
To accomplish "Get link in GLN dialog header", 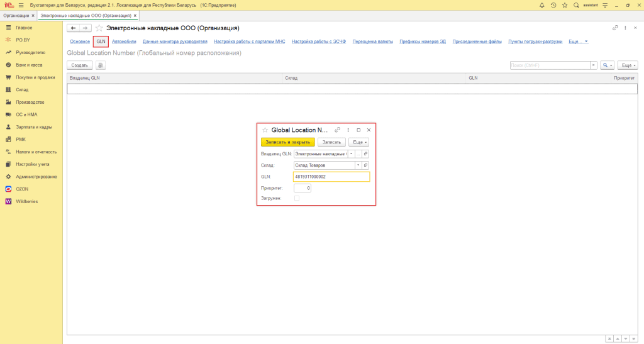I will pyautogui.click(x=337, y=130).
